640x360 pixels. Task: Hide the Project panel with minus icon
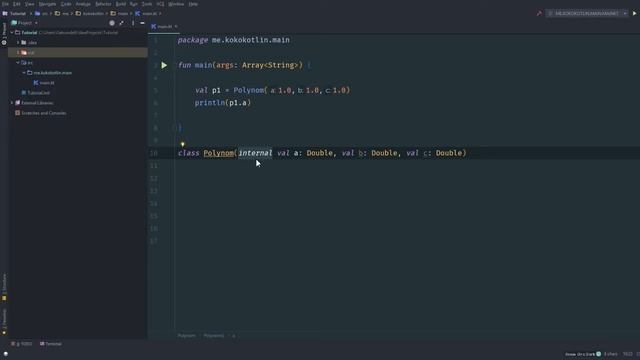point(142,23)
